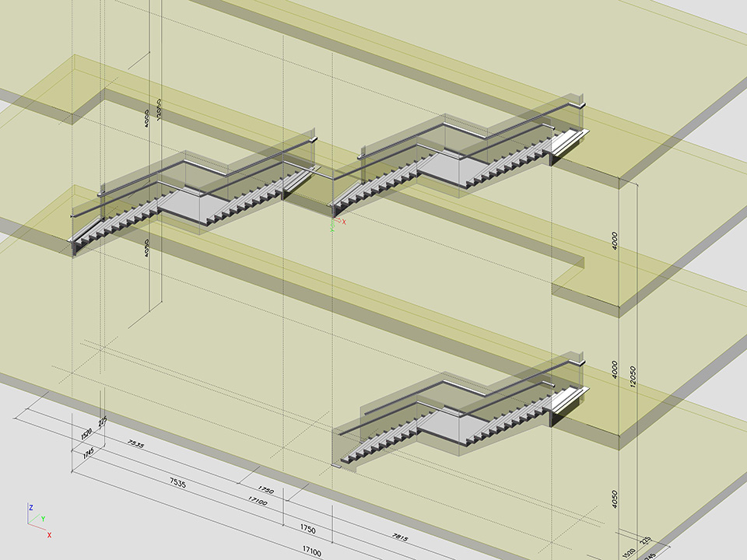747x560 pixels.
Task: Select the 1520 dimension at bottom left
Action: pyautogui.click(x=88, y=432)
